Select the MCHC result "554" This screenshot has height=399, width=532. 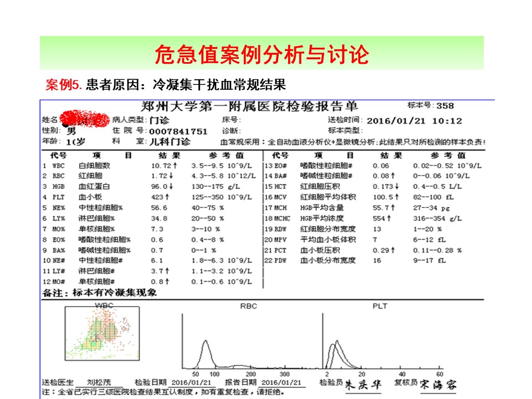pyautogui.click(x=378, y=218)
